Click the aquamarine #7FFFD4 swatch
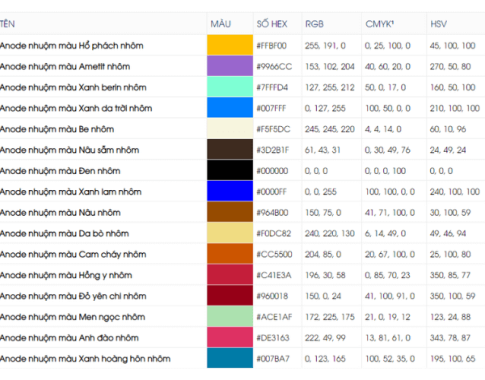Viewport: 485px width, 380px height. (230, 87)
